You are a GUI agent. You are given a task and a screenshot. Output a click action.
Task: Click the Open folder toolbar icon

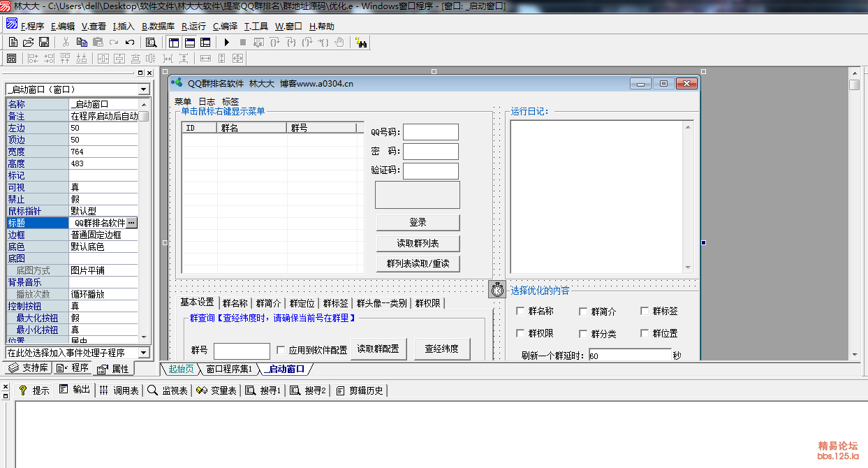click(x=29, y=43)
